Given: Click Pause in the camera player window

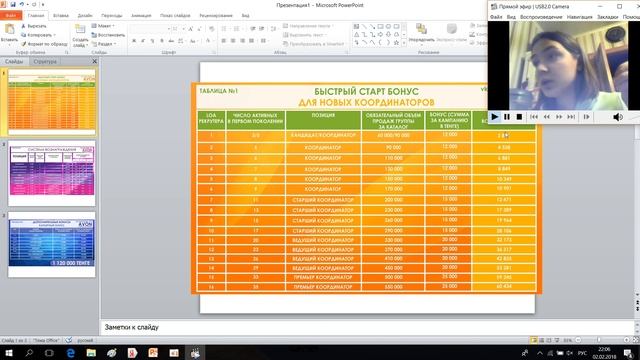Looking at the screenshot, I should coord(507,117).
